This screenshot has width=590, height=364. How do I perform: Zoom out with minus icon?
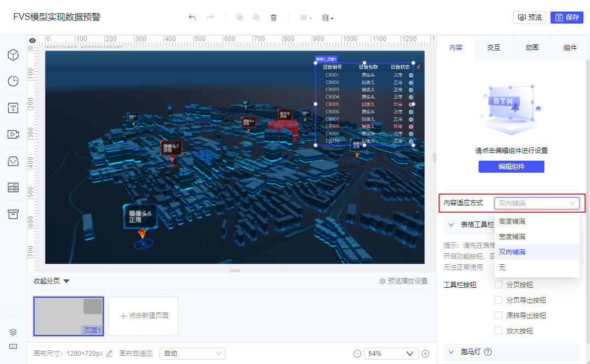(357, 354)
